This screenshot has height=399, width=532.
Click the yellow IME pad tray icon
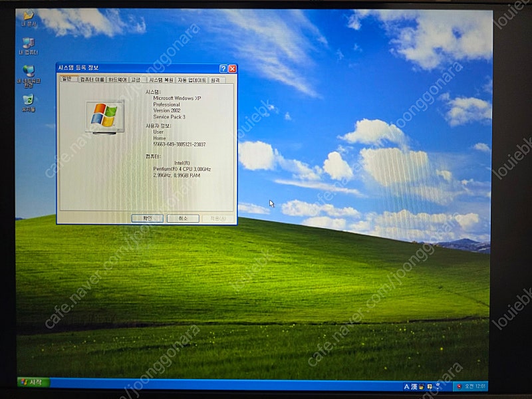422,386
